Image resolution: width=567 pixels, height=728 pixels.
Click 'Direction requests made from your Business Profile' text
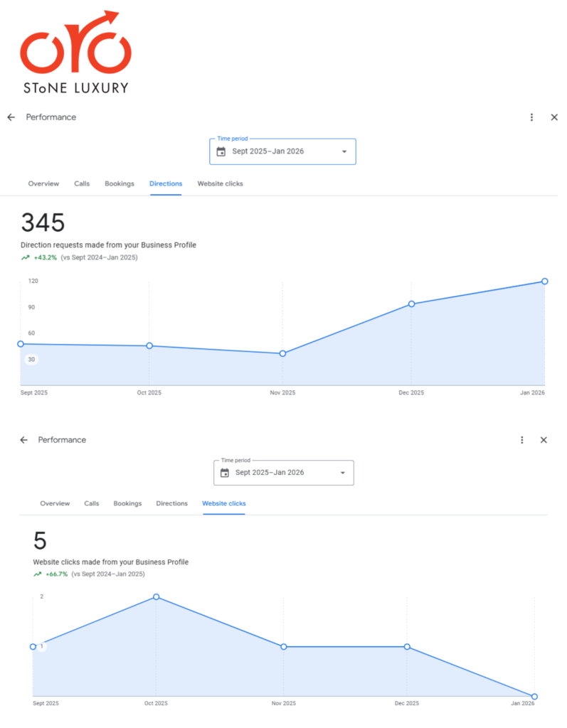(108, 245)
